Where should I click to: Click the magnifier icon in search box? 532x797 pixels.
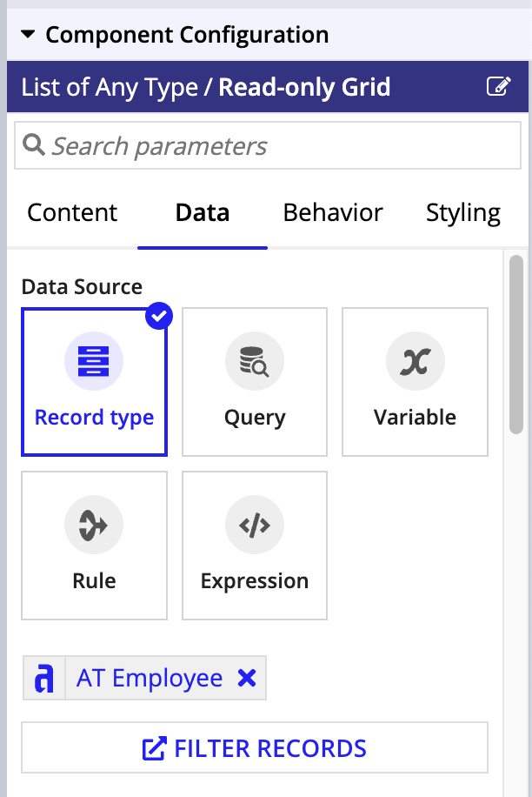34,144
